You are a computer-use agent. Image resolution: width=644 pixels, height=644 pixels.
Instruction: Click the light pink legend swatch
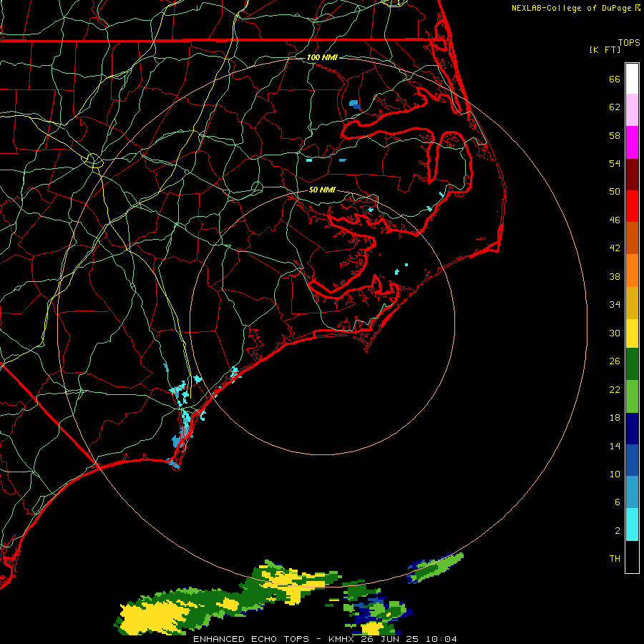[x=632, y=110]
